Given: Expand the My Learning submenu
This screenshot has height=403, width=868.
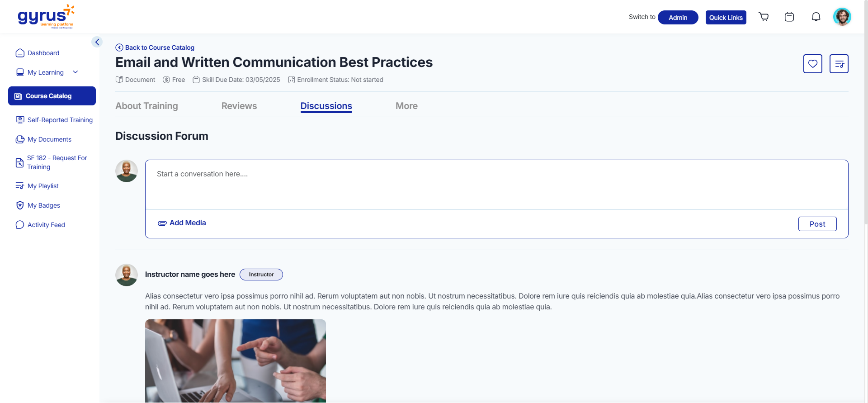Looking at the screenshot, I should [x=75, y=72].
